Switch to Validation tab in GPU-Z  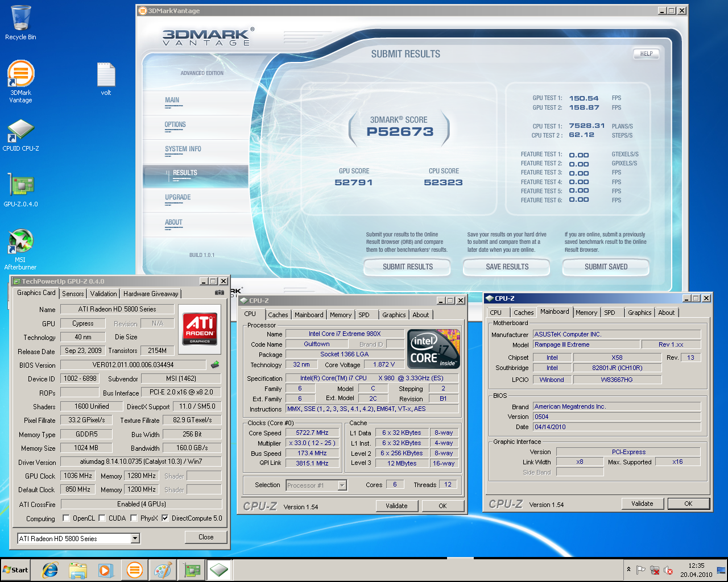[104, 294]
